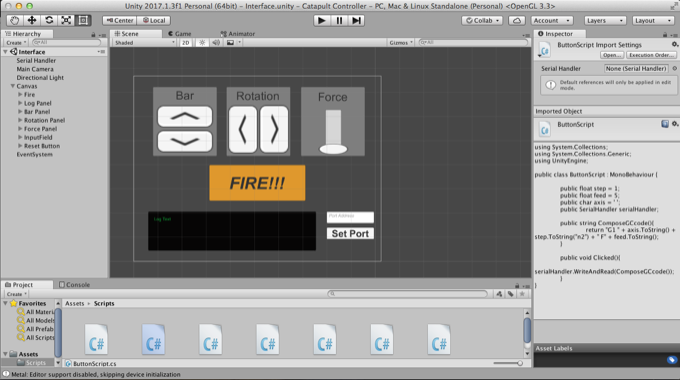Open the Collab dropdown

[482, 20]
